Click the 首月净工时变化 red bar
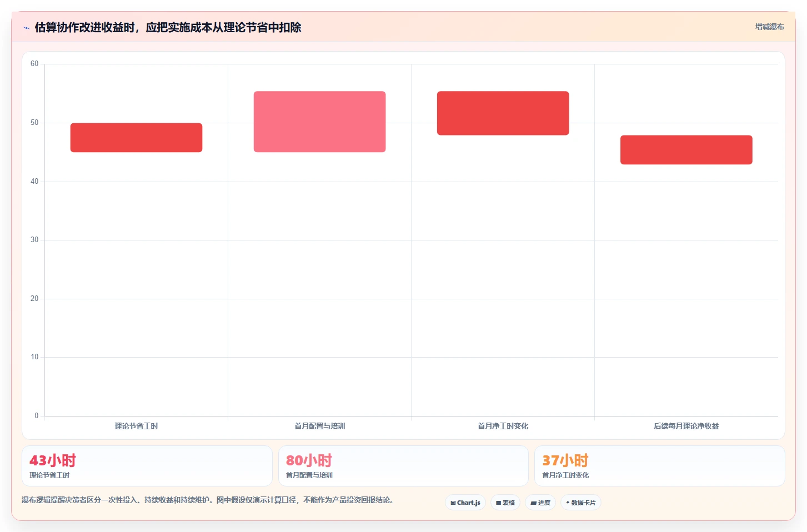Image resolution: width=807 pixels, height=532 pixels. (x=503, y=113)
